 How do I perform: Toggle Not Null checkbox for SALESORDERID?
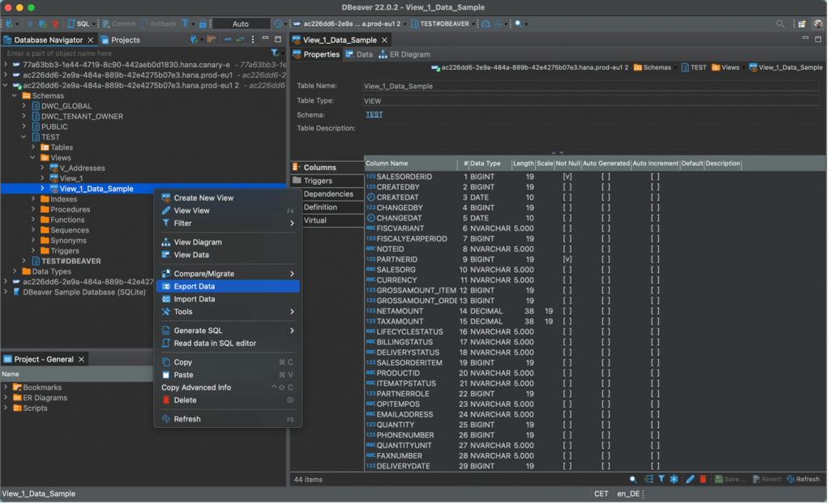point(567,177)
